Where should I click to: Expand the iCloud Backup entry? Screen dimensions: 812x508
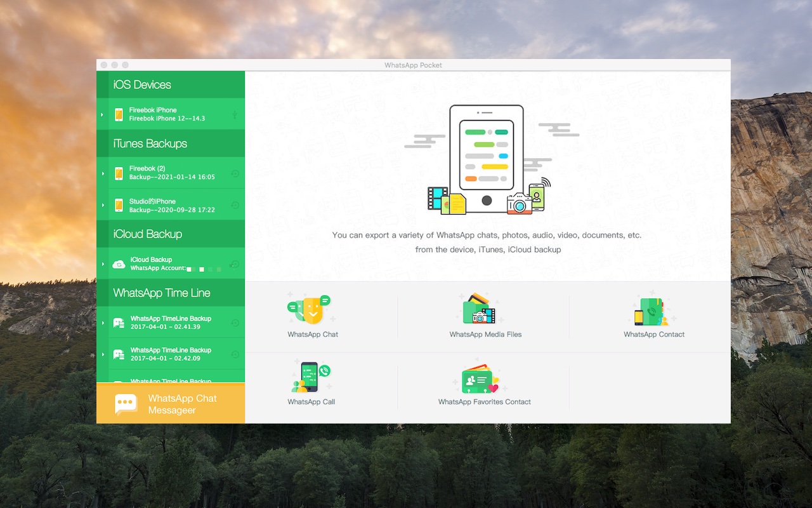tap(102, 264)
